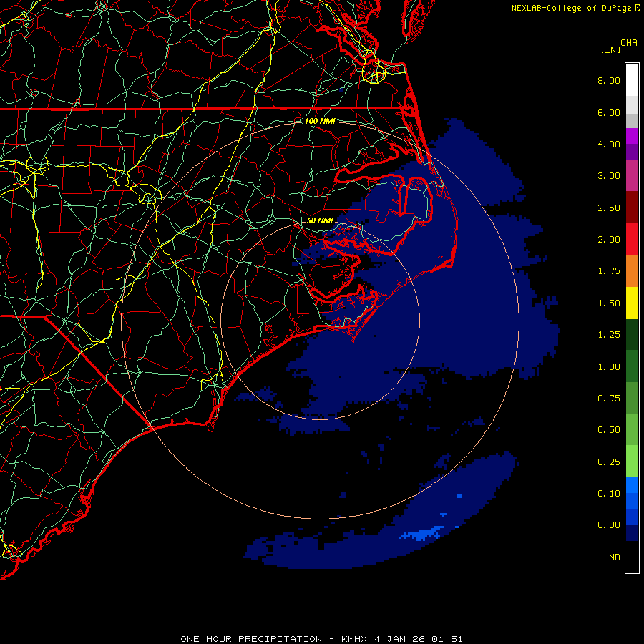This screenshot has height=644, width=644.
Task: Select the black ND swatch
Action: tap(632, 557)
